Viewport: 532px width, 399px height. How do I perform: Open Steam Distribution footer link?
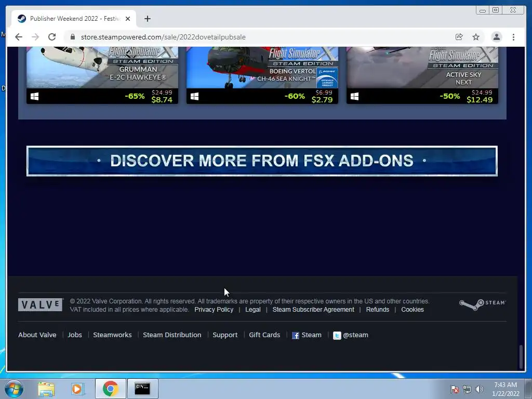click(x=172, y=335)
